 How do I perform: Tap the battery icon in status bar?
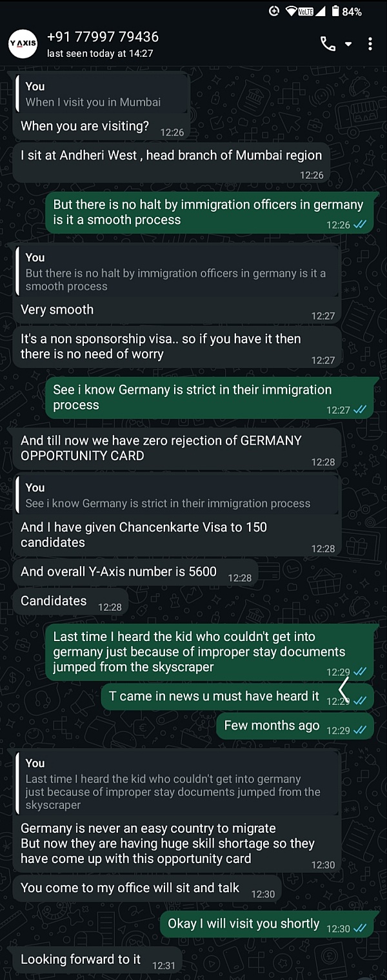coord(335,12)
